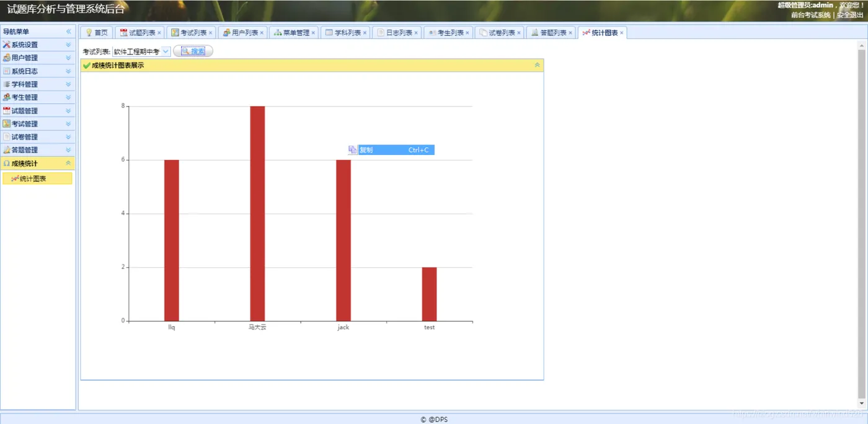
Task: Click the 系统日志 log icon
Action: pos(6,71)
